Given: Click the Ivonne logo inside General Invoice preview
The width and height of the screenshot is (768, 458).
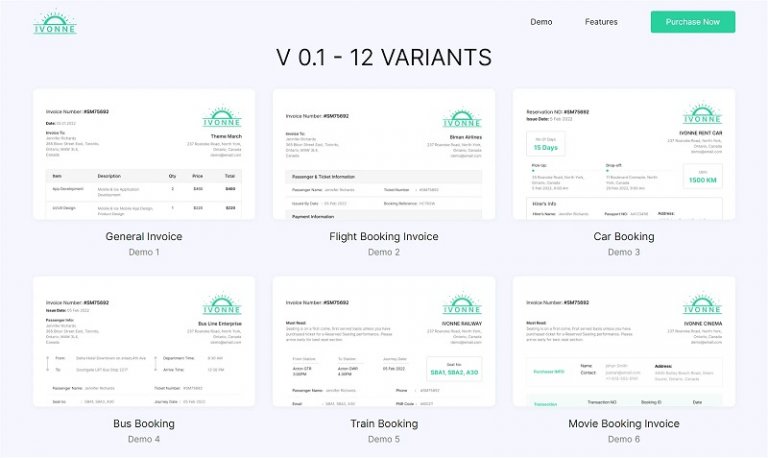Looking at the screenshot, I should tap(222, 118).
